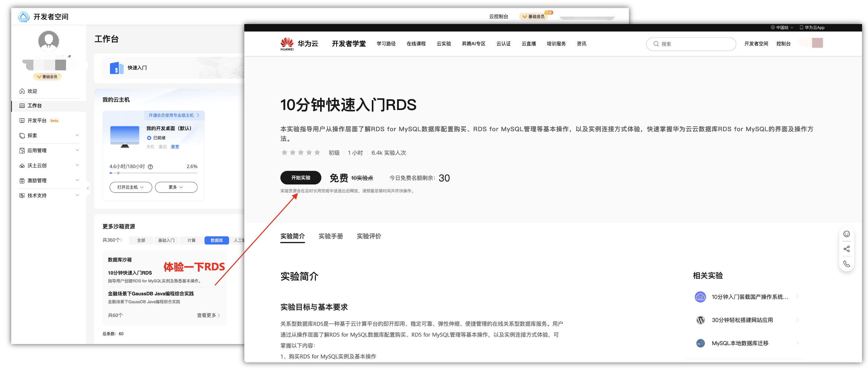The image size is (868, 370).
Task: Open the 学习路径 menu
Action: 386,44
